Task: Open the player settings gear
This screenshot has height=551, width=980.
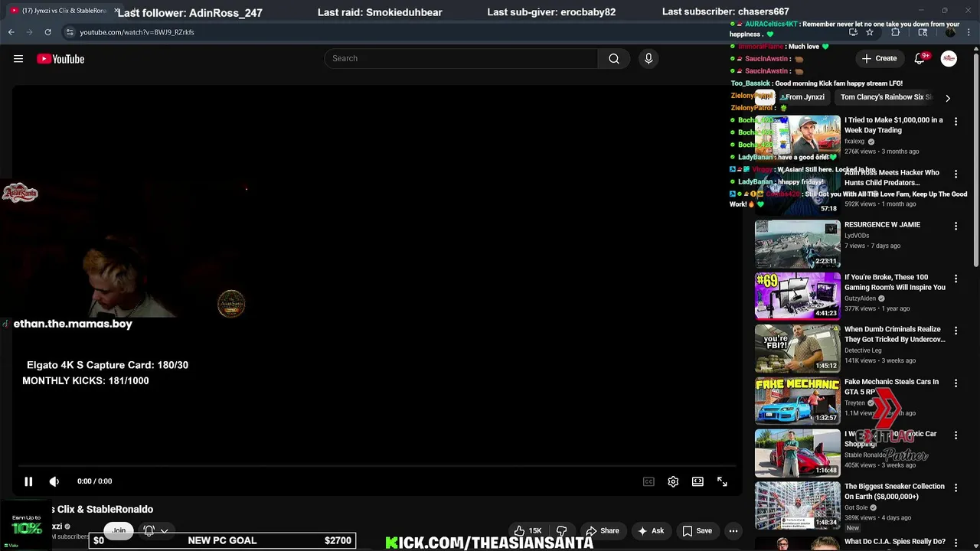Action: (x=673, y=481)
